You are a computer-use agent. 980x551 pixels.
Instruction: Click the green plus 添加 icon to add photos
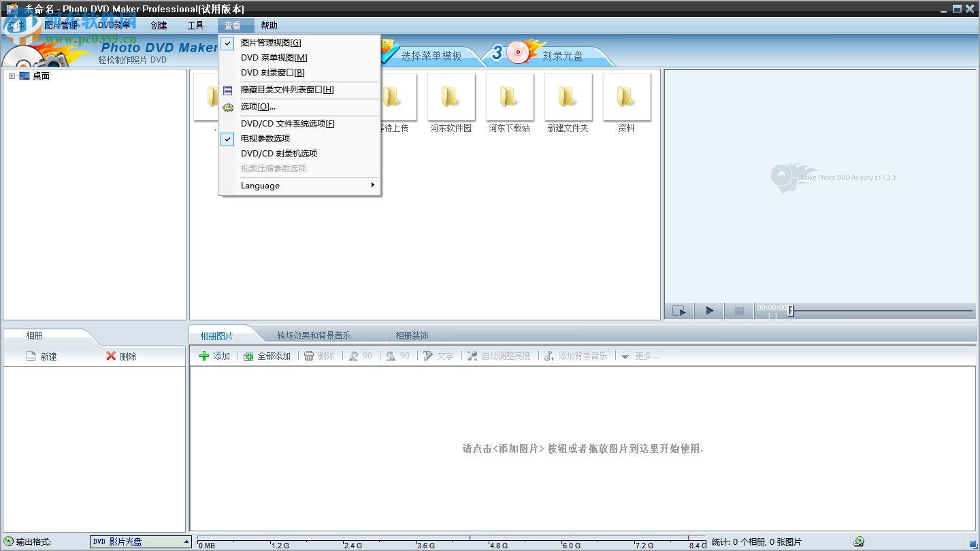[204, 355]
